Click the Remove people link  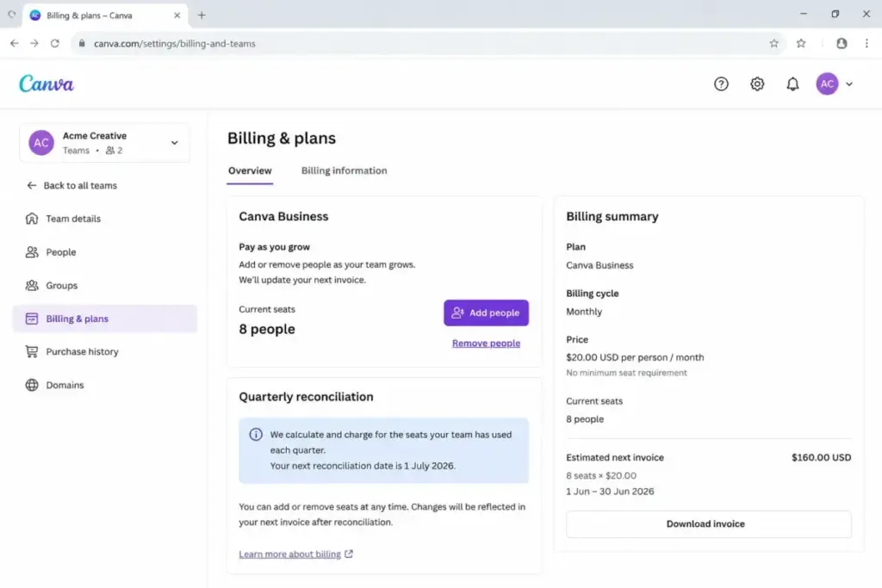tap(486, 343)
